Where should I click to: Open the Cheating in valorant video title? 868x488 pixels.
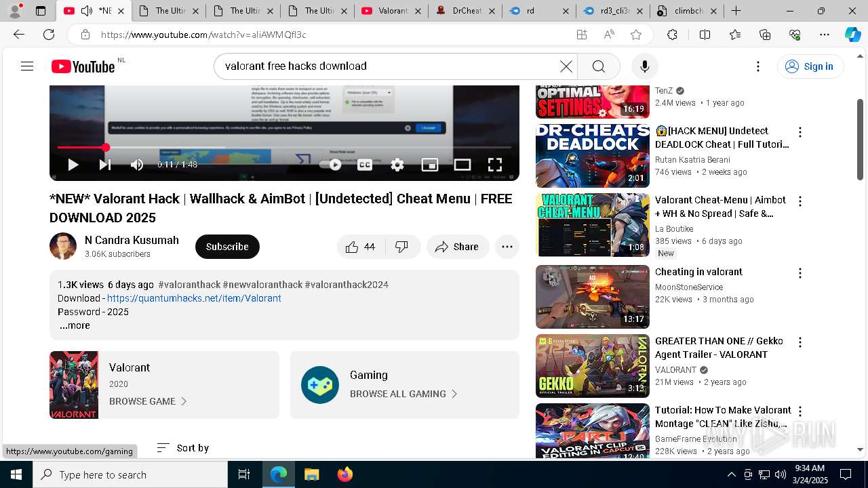(x=698, y=272)
